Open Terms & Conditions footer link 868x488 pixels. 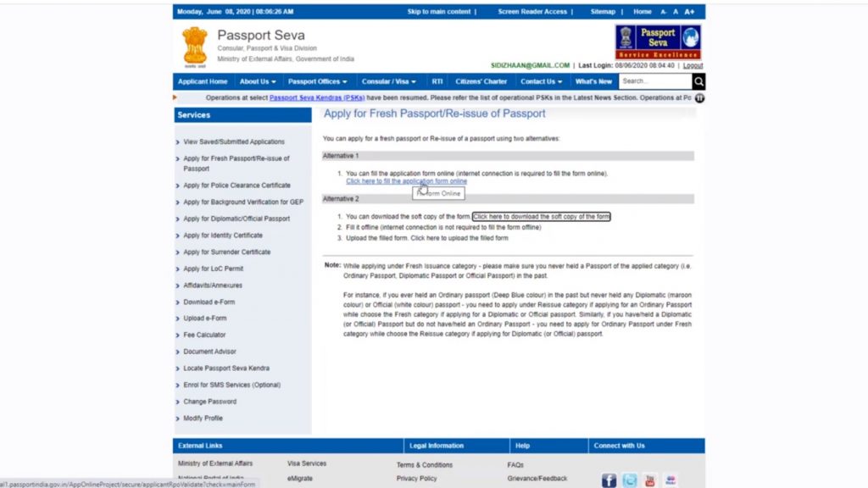[x=425, y=465]
